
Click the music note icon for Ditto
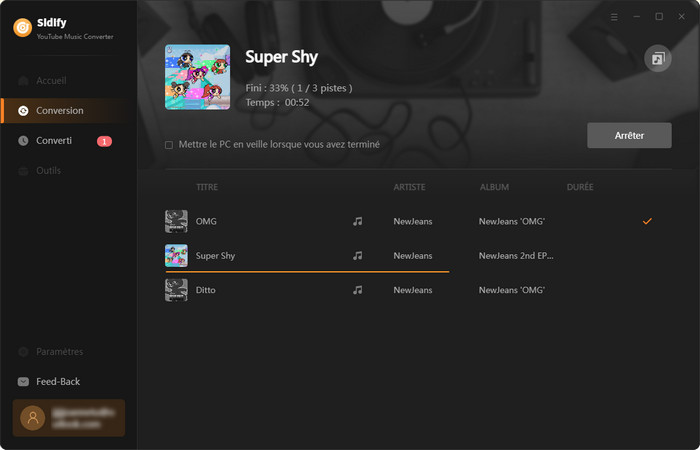tap(358, 290)
